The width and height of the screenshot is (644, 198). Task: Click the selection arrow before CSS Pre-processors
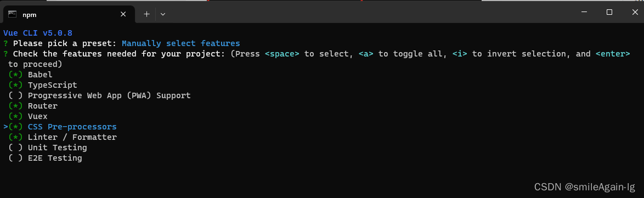click(5, 127)
